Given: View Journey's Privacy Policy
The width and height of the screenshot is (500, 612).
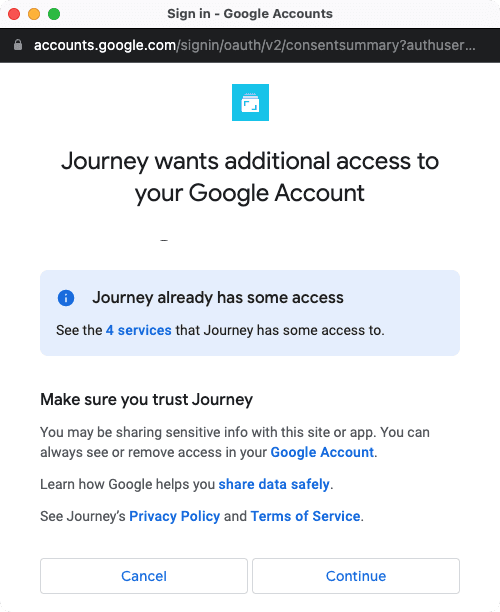Looking at the screenshot, I should coord(174,516).
